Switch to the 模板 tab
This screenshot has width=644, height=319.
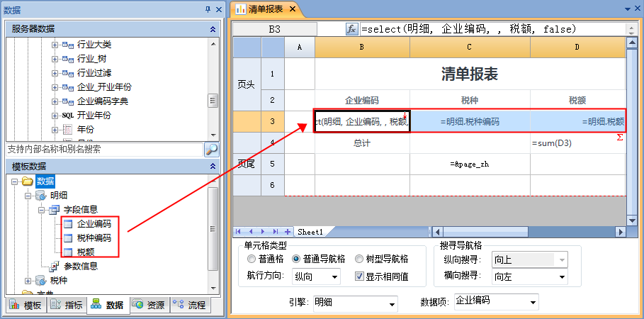[26, 306]
